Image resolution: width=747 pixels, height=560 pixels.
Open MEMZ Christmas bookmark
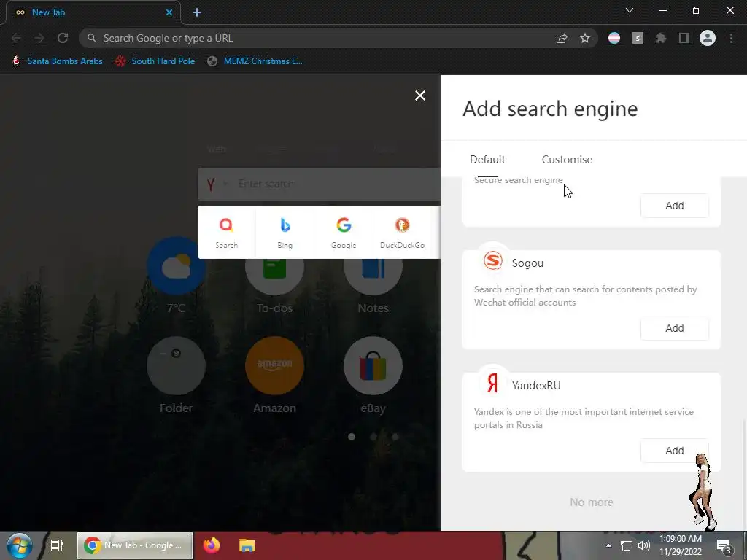pos(255,61)
